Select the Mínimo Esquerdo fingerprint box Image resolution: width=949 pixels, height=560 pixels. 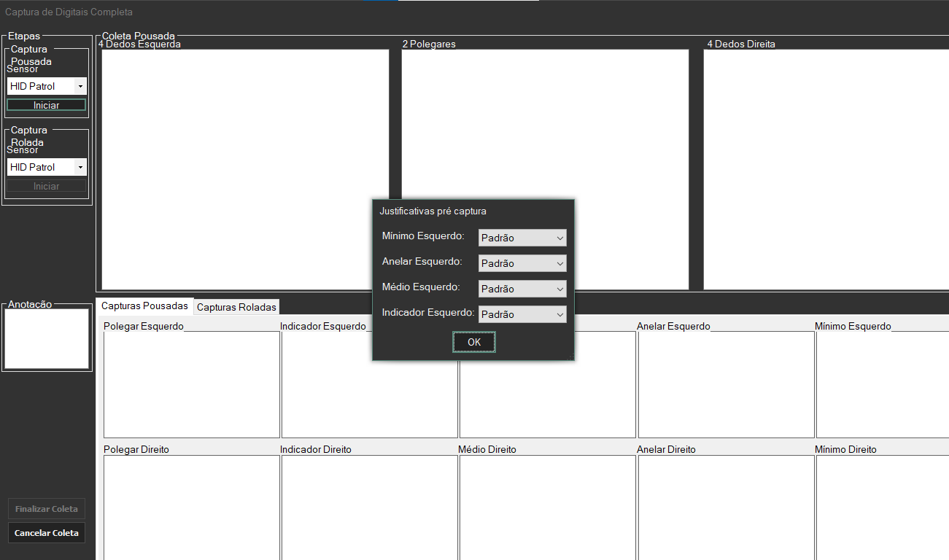coord(882,384)
